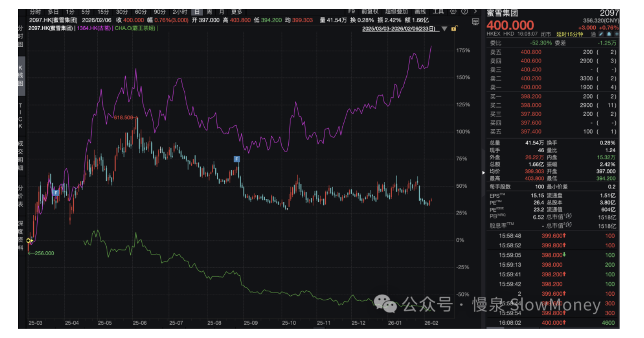Click the yellow marker at chart start

point(30,241)
